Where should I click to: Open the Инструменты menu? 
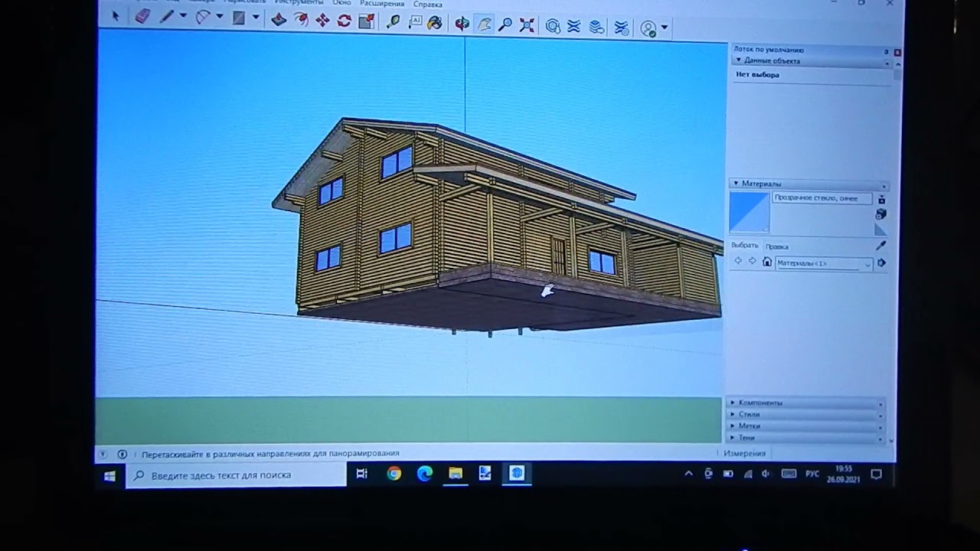tap(299, 2)
